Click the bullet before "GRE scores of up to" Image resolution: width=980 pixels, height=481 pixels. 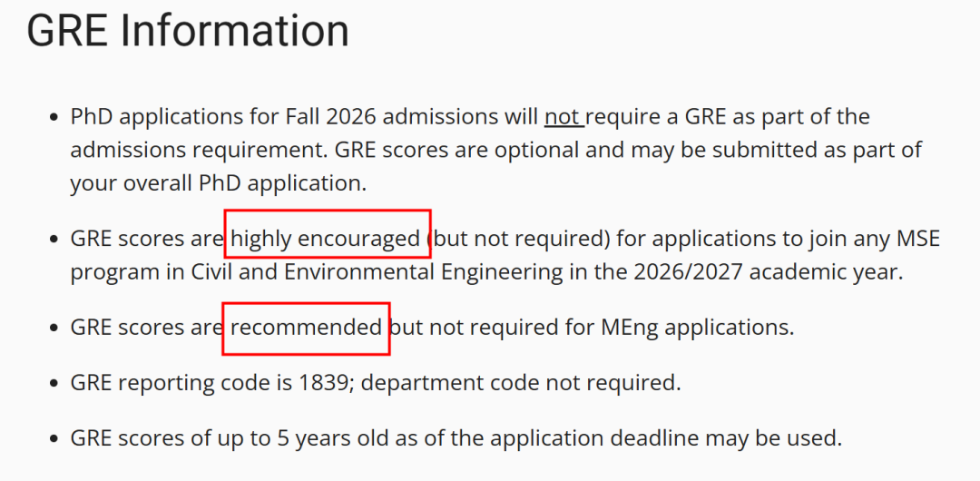(x=52, y=439)
